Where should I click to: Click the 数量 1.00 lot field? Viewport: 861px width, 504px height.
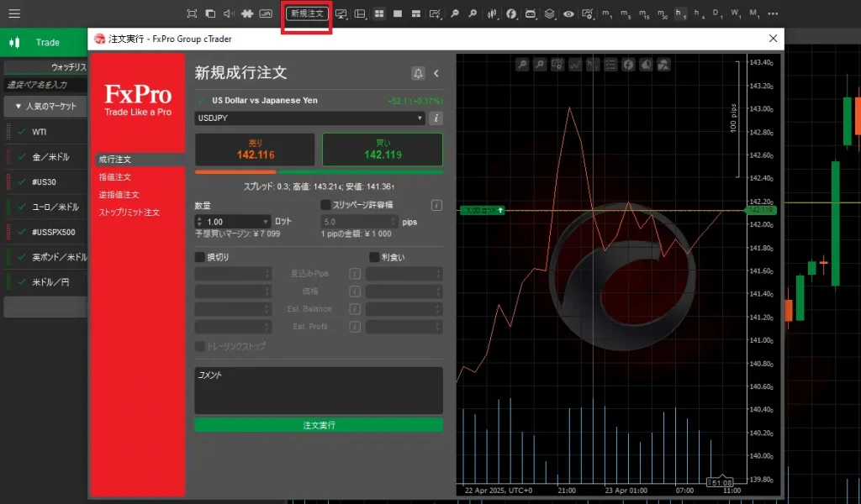coord(233,222)
